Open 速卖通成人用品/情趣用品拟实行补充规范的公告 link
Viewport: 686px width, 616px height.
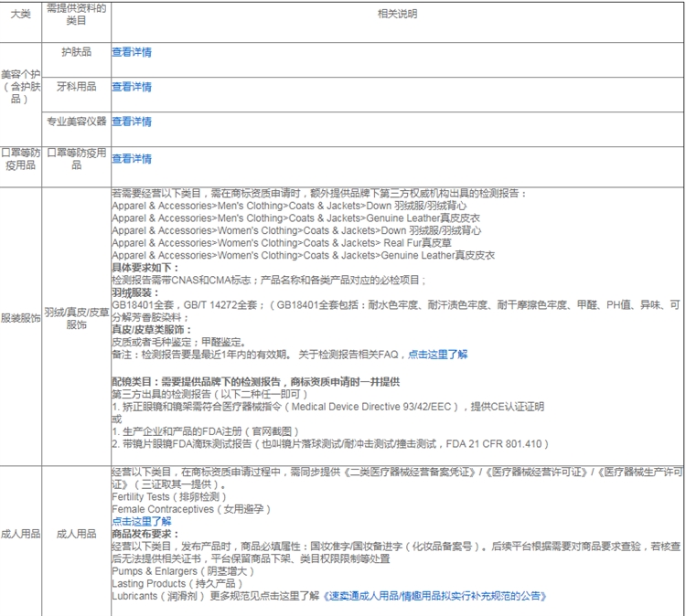pyautogui.click(x=434, y=596)
